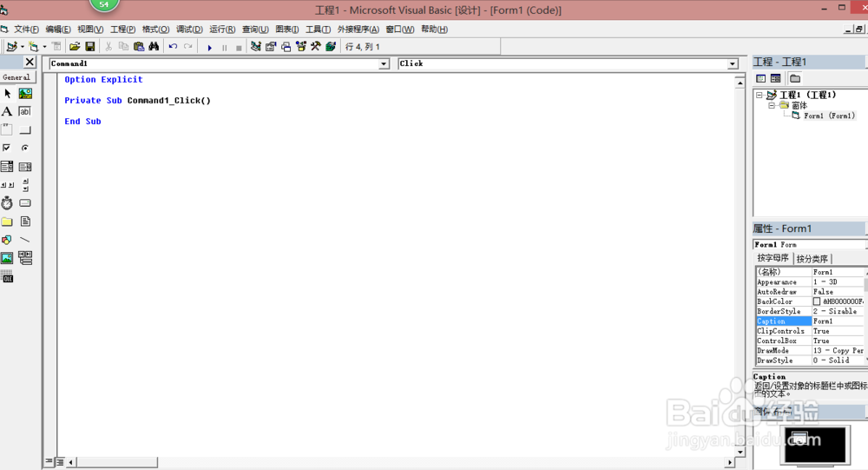
Task: Select the DriveListBox control tool
Action: coord(25,202)
